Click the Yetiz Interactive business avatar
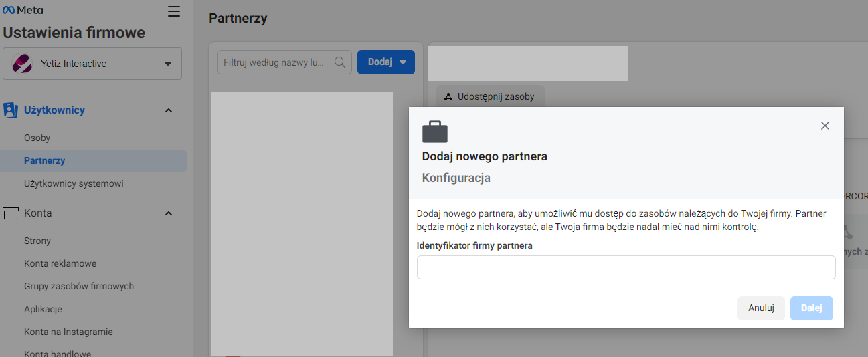Screen dimensions: 868x357 (x=22, y=64)
